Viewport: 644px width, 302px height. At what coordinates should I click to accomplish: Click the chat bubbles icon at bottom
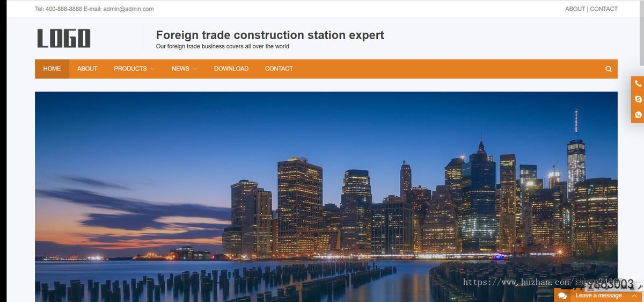(562, 296)
